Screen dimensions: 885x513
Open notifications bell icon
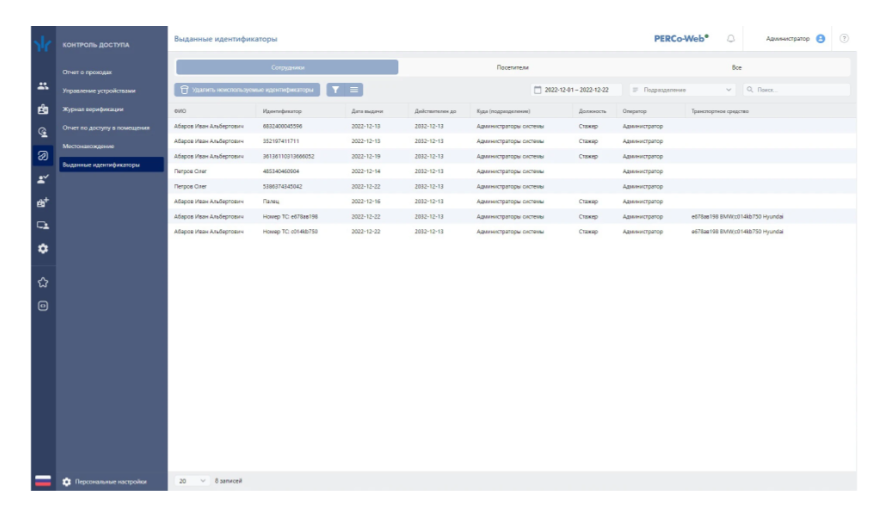pos(731,39)
